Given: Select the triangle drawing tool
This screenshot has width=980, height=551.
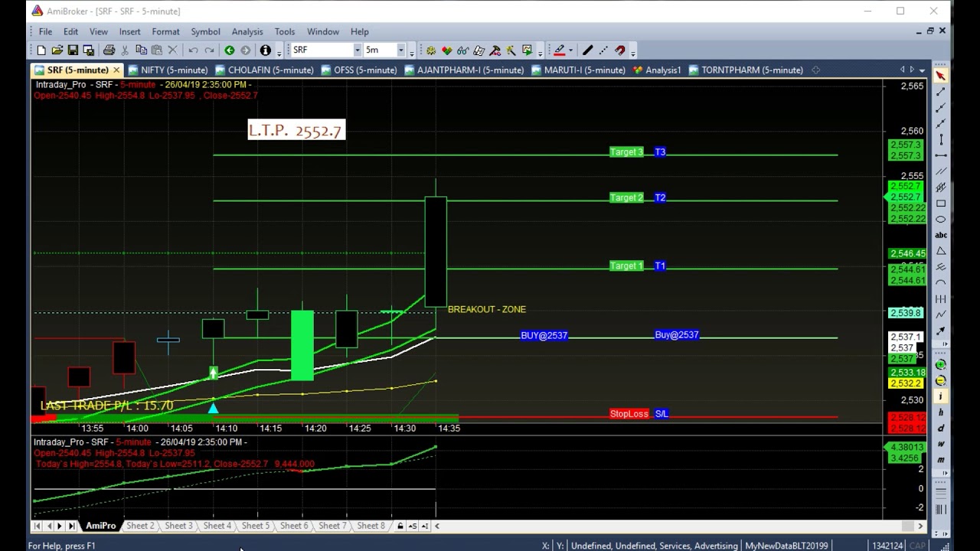Looking at the screenshot, I should tap(941, 251).
